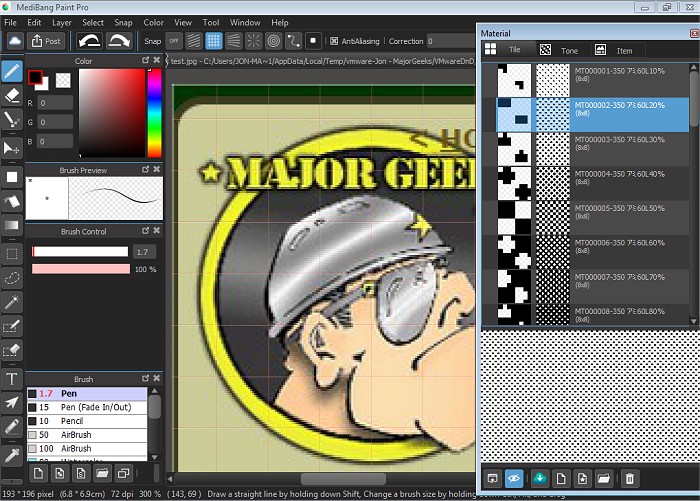Click the cloud icon in the top toolbar
This screenshot has width=700, height=501.
(15, 41)
